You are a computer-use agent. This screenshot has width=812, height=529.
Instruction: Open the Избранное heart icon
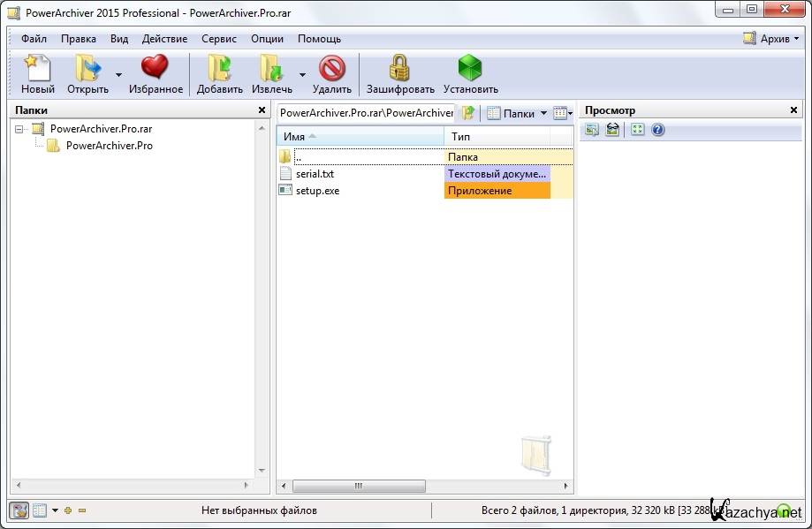click(x=155, y=69)
